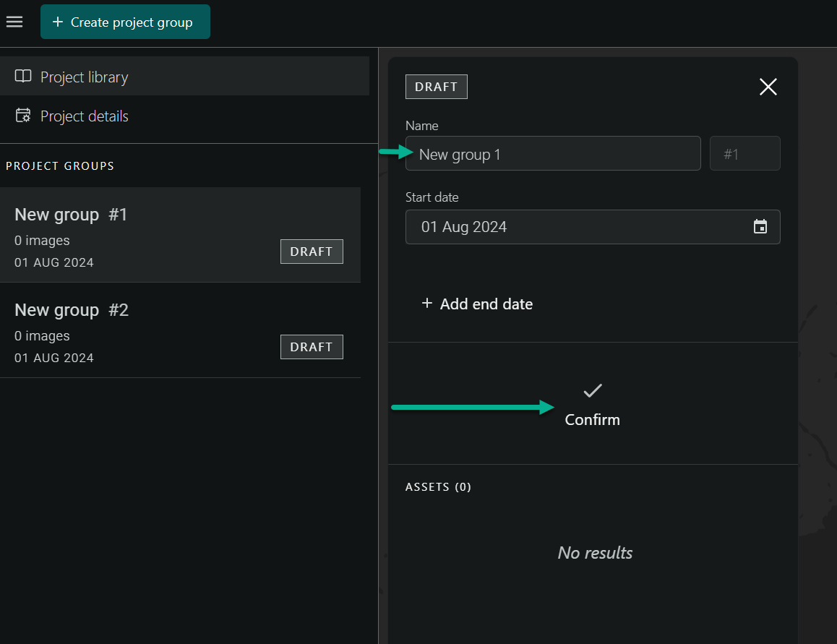Close the group details panel
Image resolution: width=837 pixels, height=644 pixels.
pos(768,87)
